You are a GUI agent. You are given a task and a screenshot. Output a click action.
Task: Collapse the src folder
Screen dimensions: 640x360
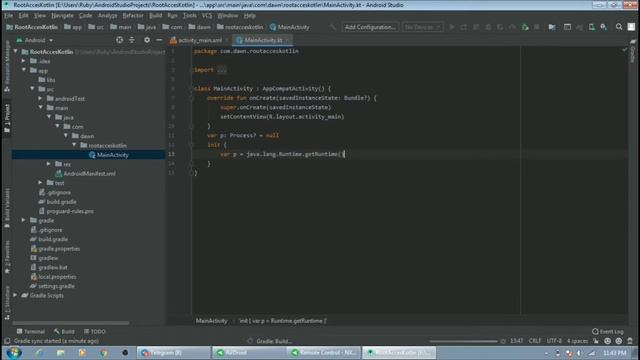pyautogui.click(x=32, y=89)
